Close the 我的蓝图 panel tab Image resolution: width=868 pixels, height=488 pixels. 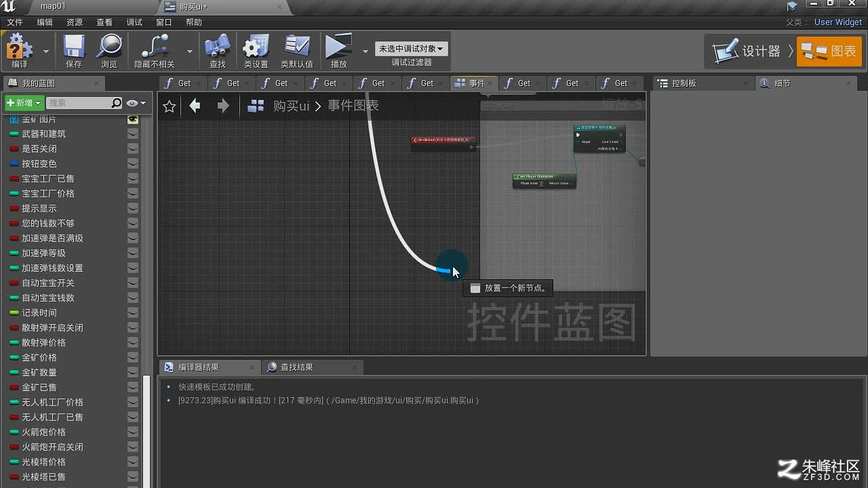96,83
